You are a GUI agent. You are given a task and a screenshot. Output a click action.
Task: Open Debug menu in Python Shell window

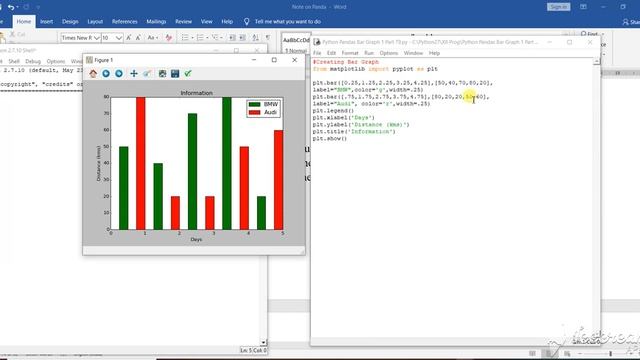pyautogui.click(x=33, y=61)
